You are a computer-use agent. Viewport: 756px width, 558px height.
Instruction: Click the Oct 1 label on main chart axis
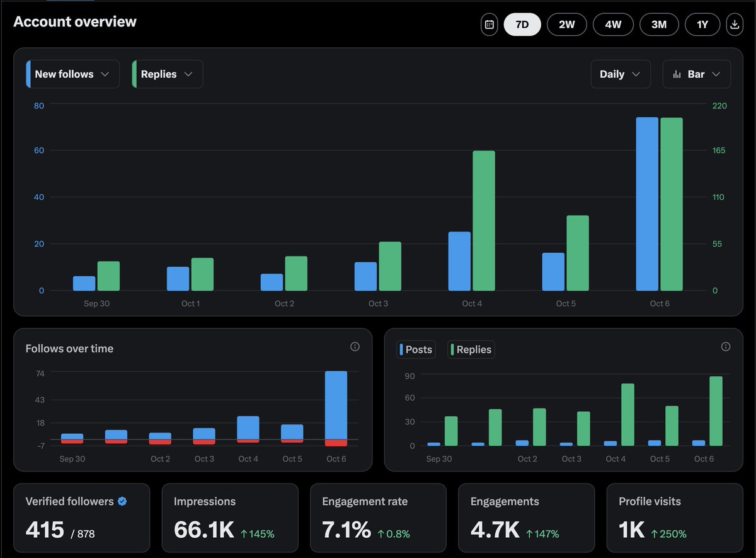click(190, 303)
